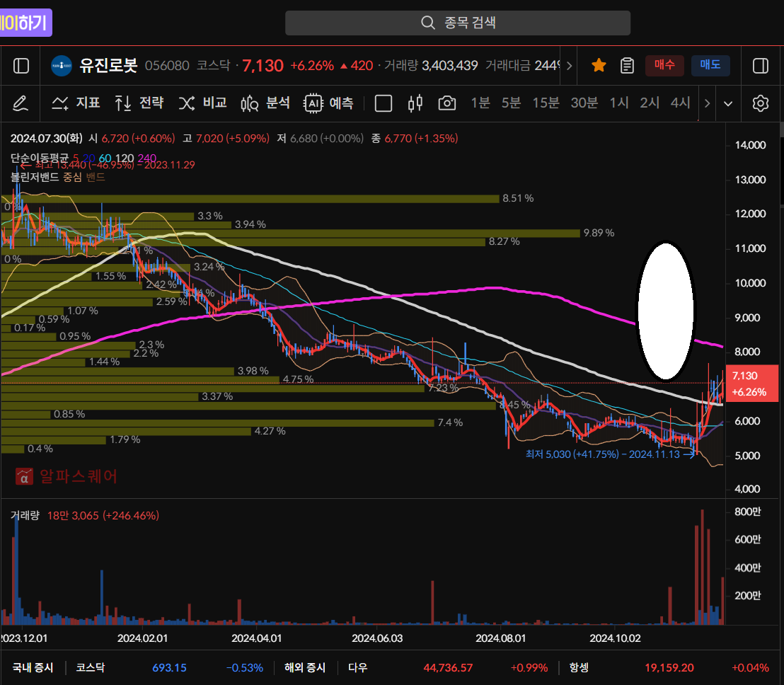Open the 비교 compare tool
Screen dimensions: 784x685
coord(202,103)
